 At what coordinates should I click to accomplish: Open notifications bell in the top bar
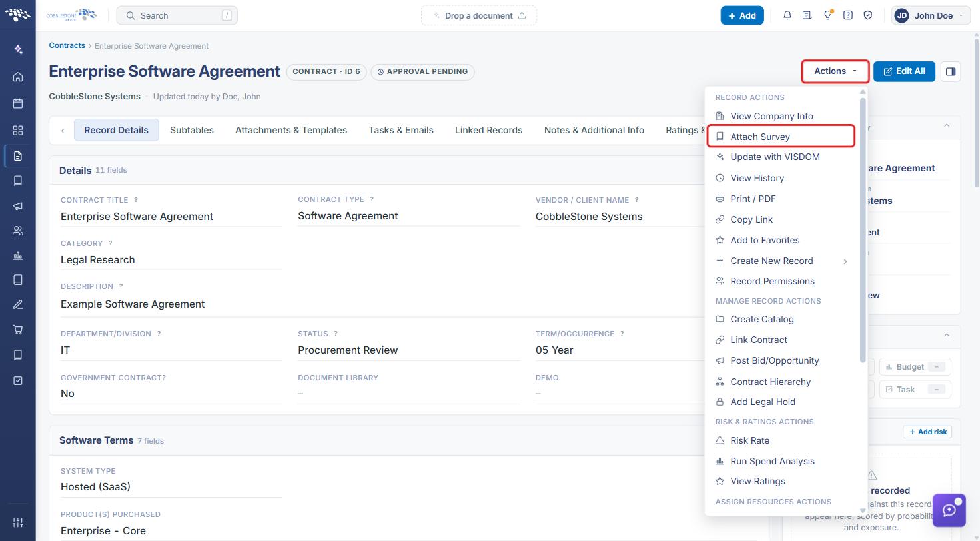[x=787, y=15]
